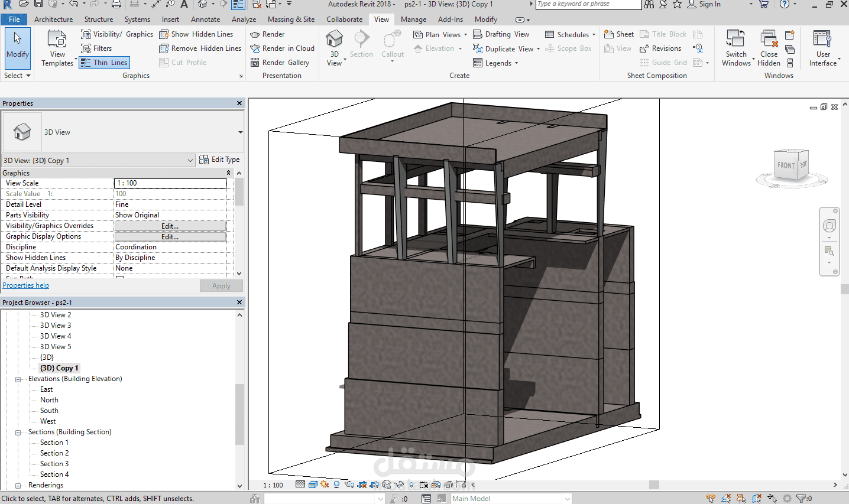Select 3D View 2 in Project Browser
The width and height of the screenshot is (849, 504).
[56, 315]
